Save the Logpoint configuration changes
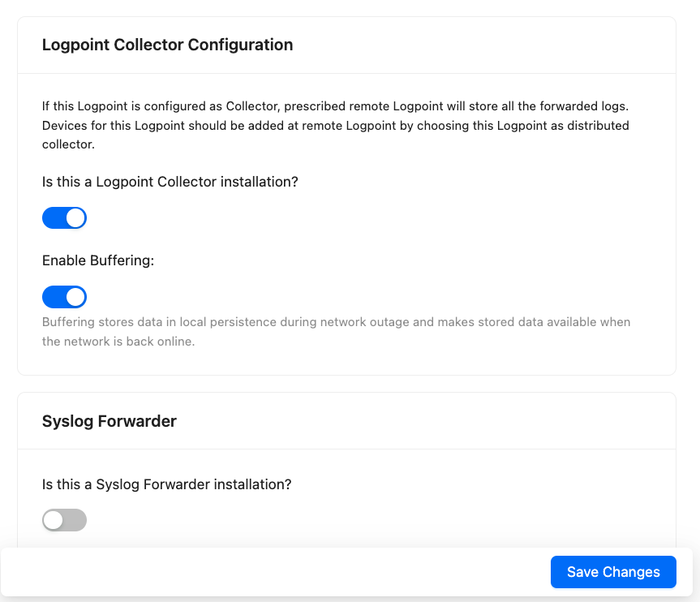This screenshot has width=700, height=602. click(613, 572)
